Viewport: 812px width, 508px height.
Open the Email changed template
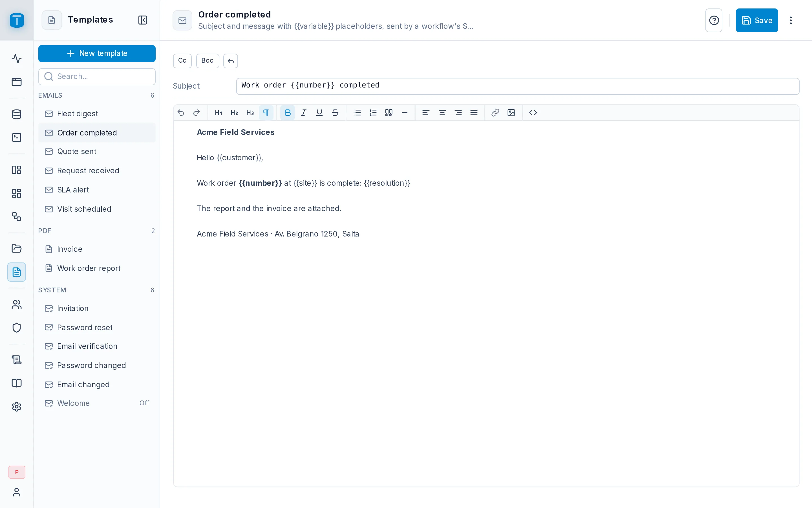click(x=97, y=385)
